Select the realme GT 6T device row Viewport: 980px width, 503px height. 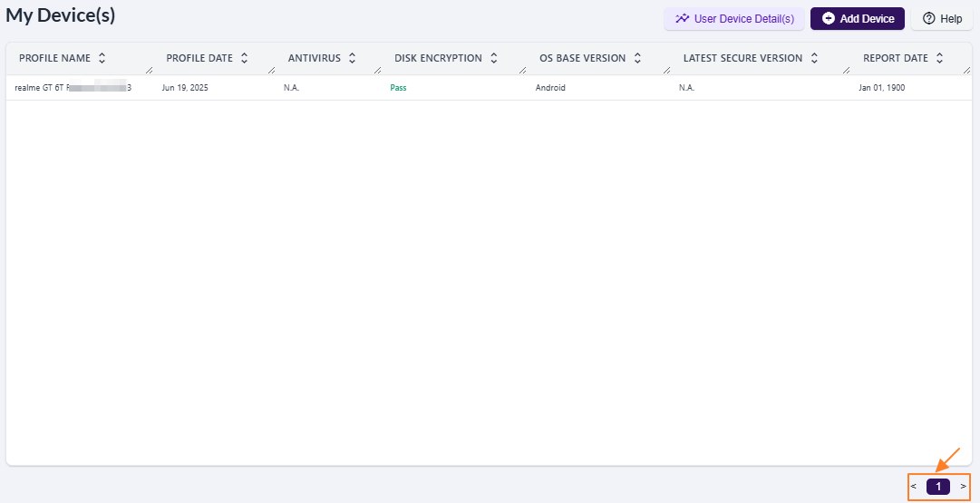pyautogui.click(x=73, y=88)
